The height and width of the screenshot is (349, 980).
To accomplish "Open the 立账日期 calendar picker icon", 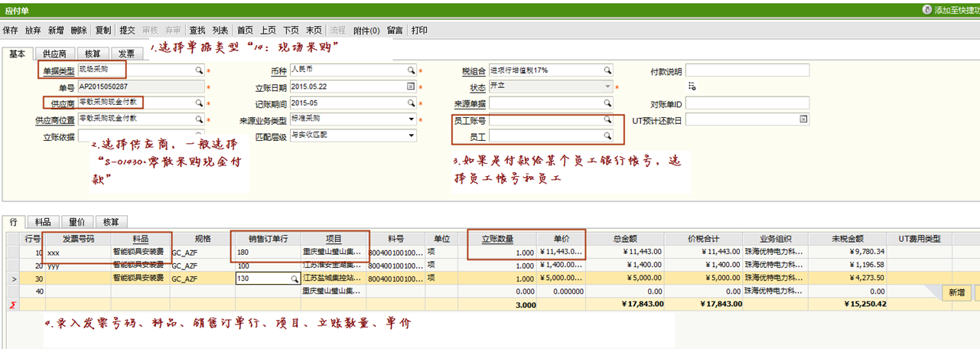I will click(411, 86).
